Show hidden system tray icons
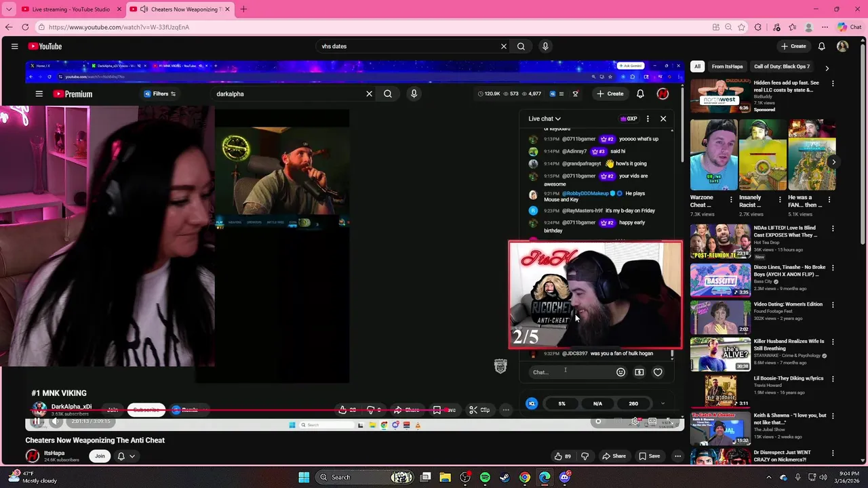Image resolution: width=868 pixels, height=488 pixels. point(770,477)
